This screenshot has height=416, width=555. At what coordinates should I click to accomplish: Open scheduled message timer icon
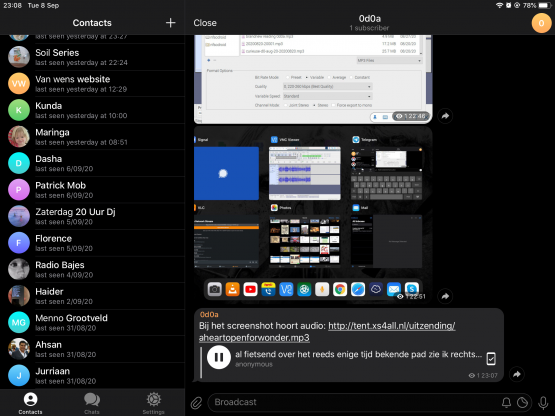[522, 402]
